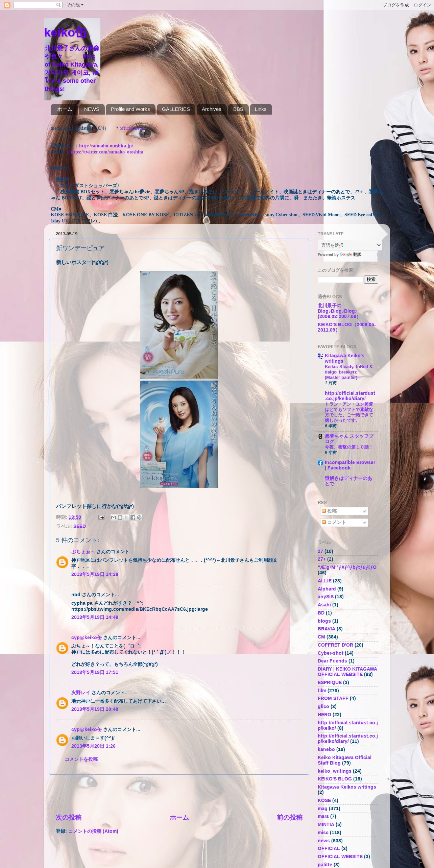Click the SEED label link
Screen dimensions: 434x868
[x=79, y=526]
